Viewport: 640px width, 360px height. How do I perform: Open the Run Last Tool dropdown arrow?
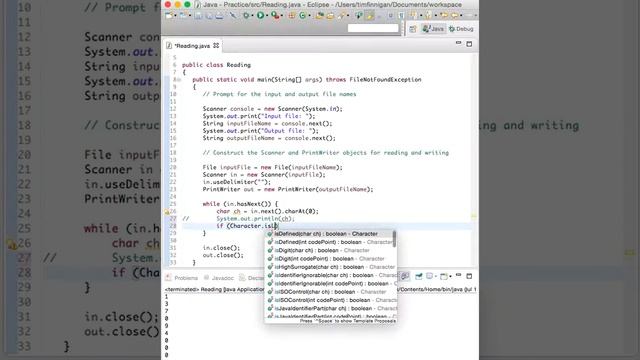pyautogui.click(x=282, y=16)
